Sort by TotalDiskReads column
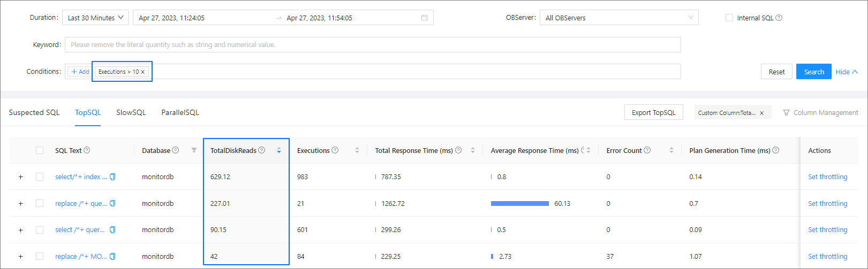The image size is (868, 269). pyautogui.click(x=279, y=150)
